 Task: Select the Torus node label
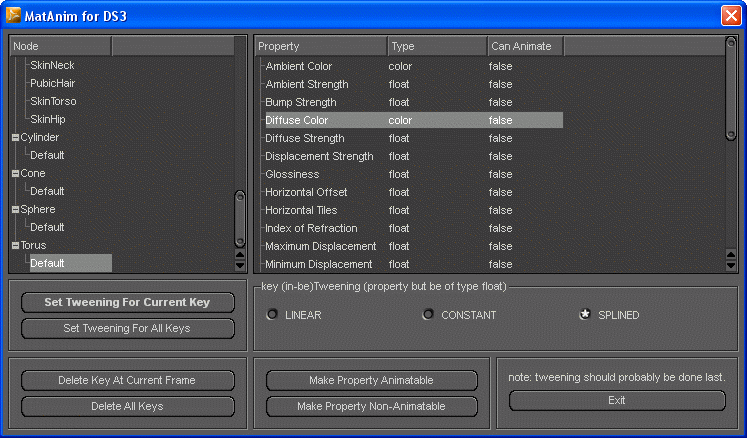click(33, 245)
